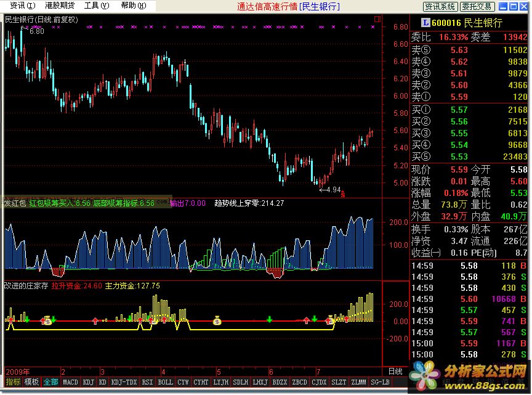This screenshot has width=532, height=395.
Task: Click the 600016 民生银行 stock title
Action: tap(467, 23)
